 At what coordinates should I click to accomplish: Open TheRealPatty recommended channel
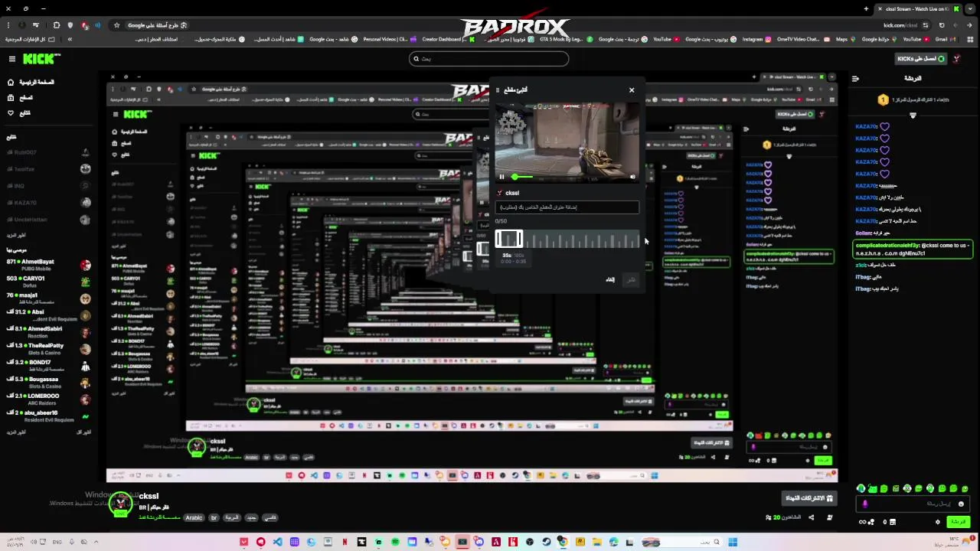(x=48, y=349)
